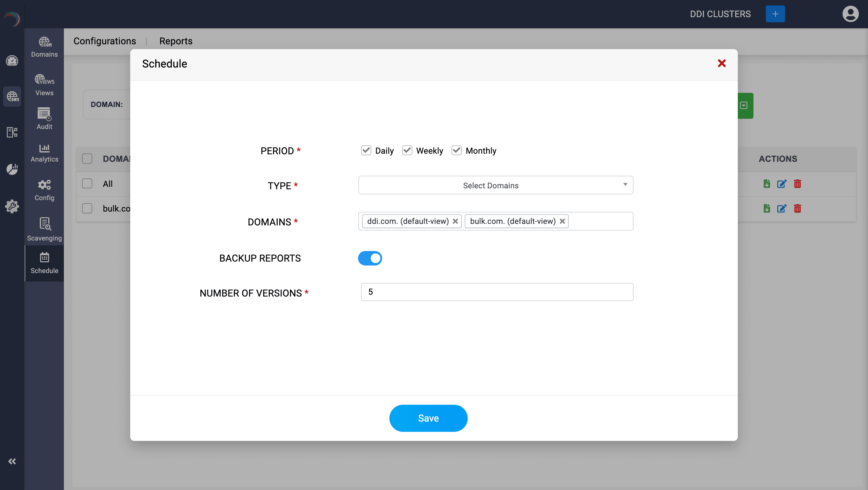Click the Number of Versions input field
This screenshot has width=868, height=490.
(x=497, y=292)
